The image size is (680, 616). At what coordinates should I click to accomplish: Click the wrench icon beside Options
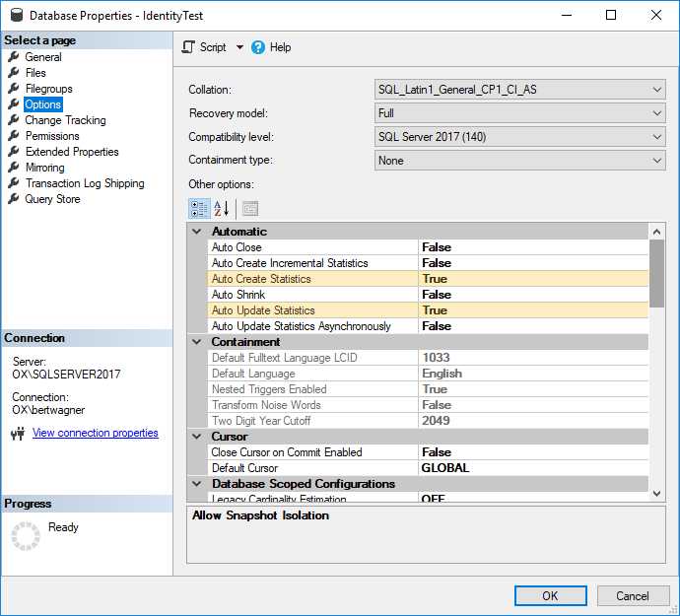pyautogui.click(x=14, y=103)
